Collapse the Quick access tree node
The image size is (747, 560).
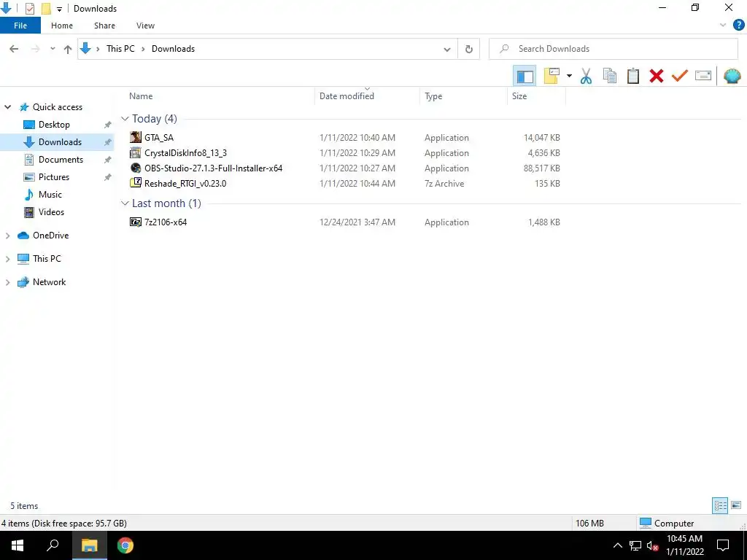7,107
